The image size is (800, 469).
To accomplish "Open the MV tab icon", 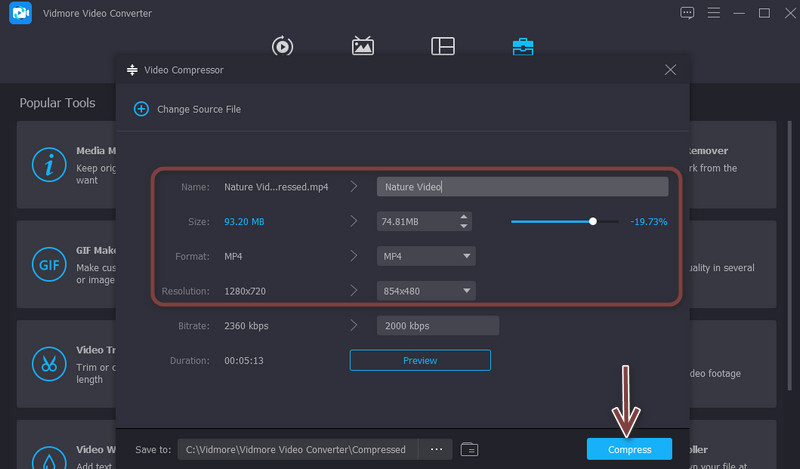I will [363, 46].
